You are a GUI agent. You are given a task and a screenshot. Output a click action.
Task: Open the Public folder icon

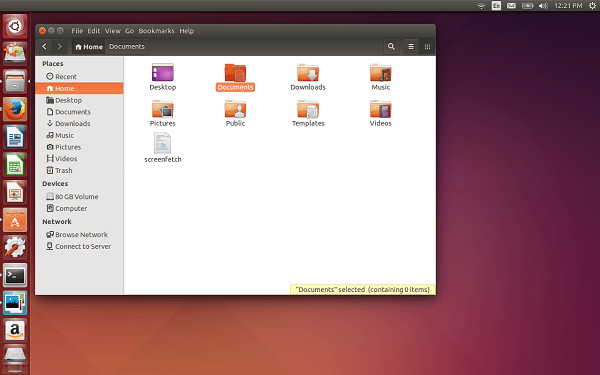point(235,109)
